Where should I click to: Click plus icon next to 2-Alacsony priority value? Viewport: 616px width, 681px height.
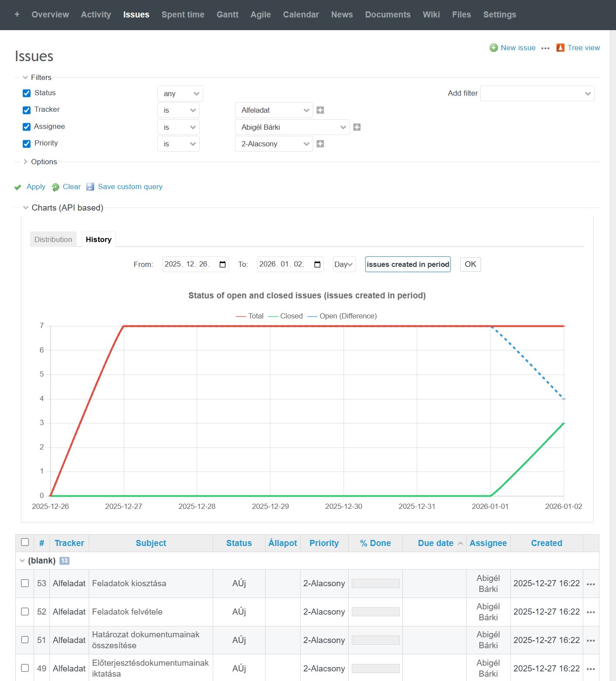(x=320, y=144)
